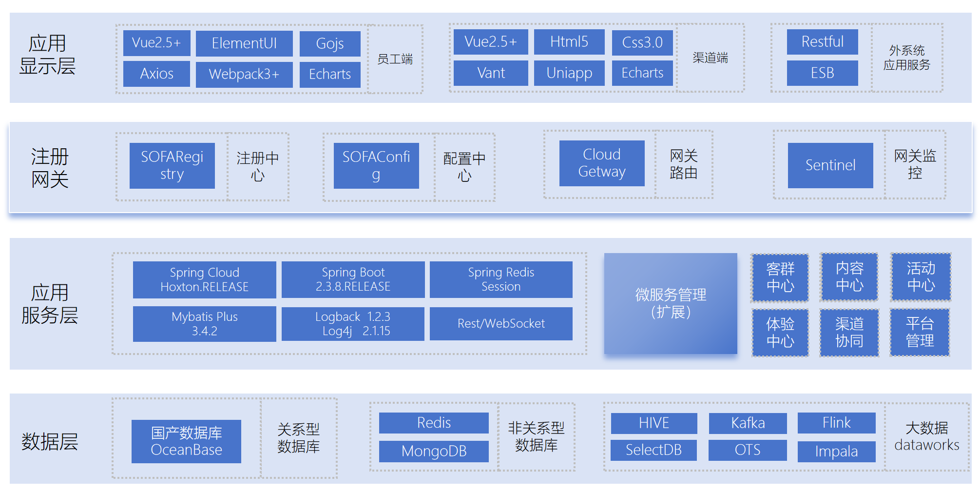Select the Spring Cloud Hoxton.RELEASE block
The height and width of the screenshot is (493, 980).
[x=205, y=279]
